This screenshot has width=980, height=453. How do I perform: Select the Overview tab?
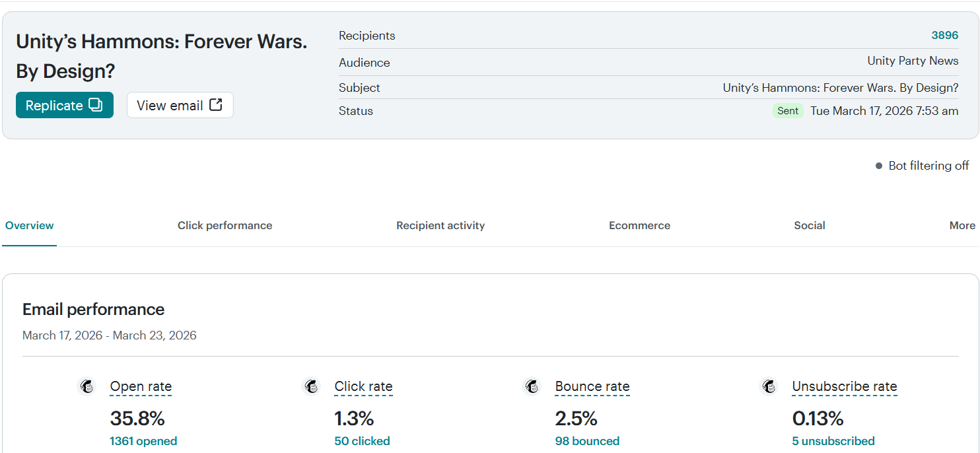coord(29,225)
